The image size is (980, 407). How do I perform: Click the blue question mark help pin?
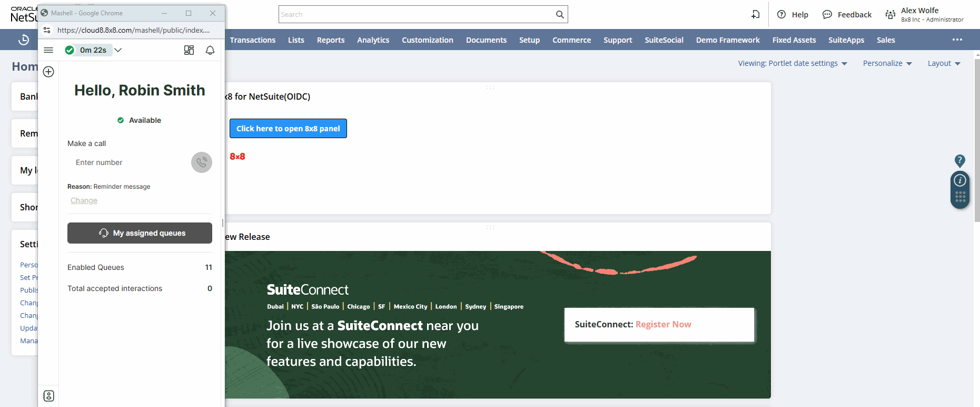pos(960,161)
